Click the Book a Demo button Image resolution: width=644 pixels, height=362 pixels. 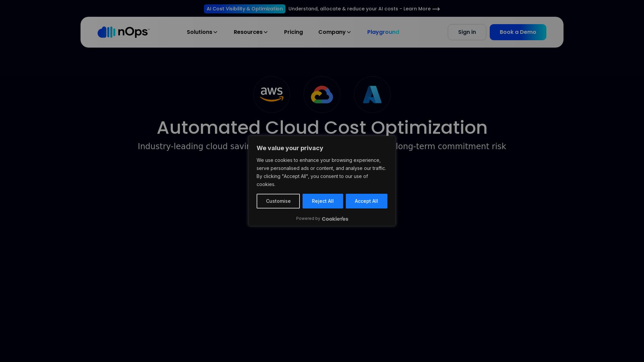518,32
